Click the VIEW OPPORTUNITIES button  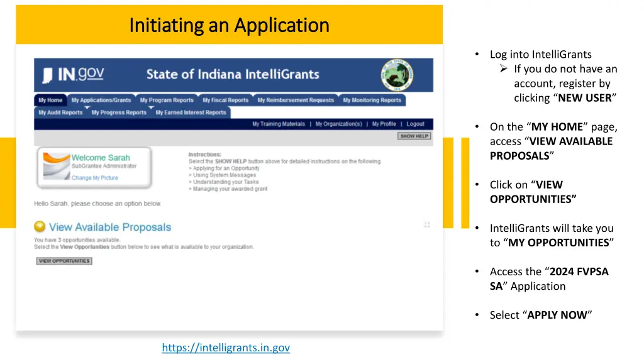point(64,261)
